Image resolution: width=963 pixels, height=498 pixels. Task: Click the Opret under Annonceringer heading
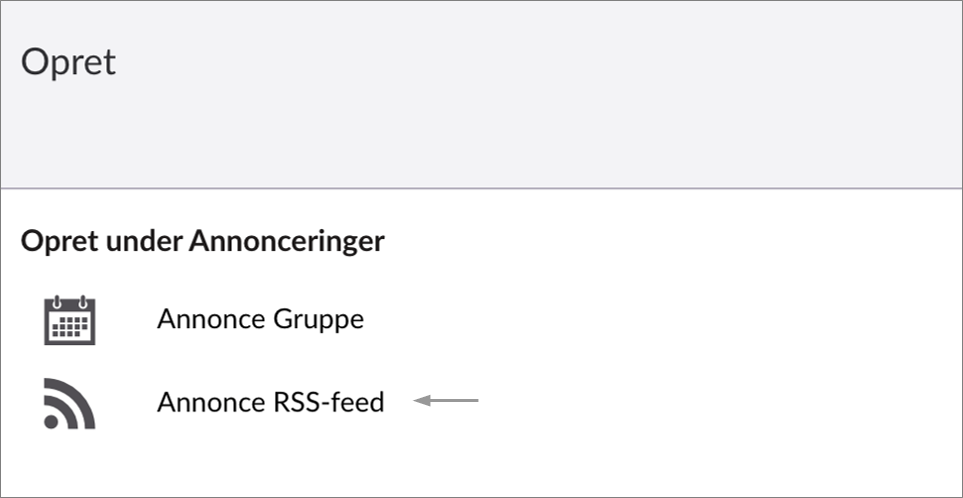coord(202,241)
